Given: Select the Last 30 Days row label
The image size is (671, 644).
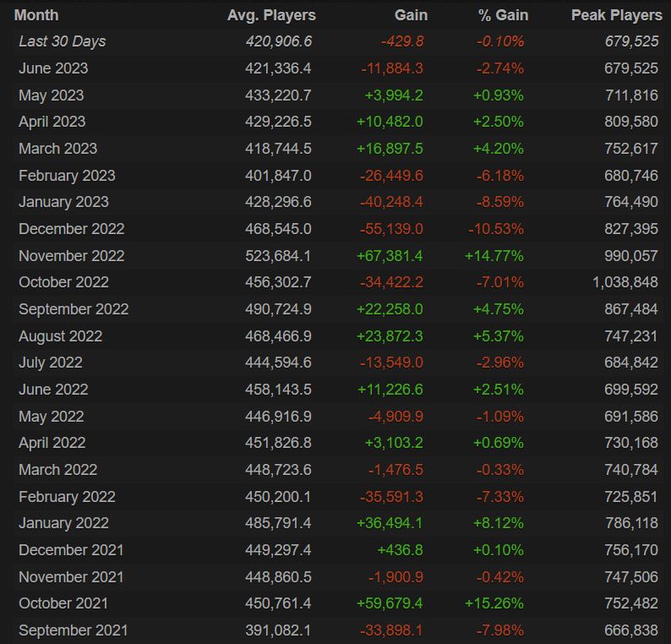Looking at the screenshot, I should 63,41.
